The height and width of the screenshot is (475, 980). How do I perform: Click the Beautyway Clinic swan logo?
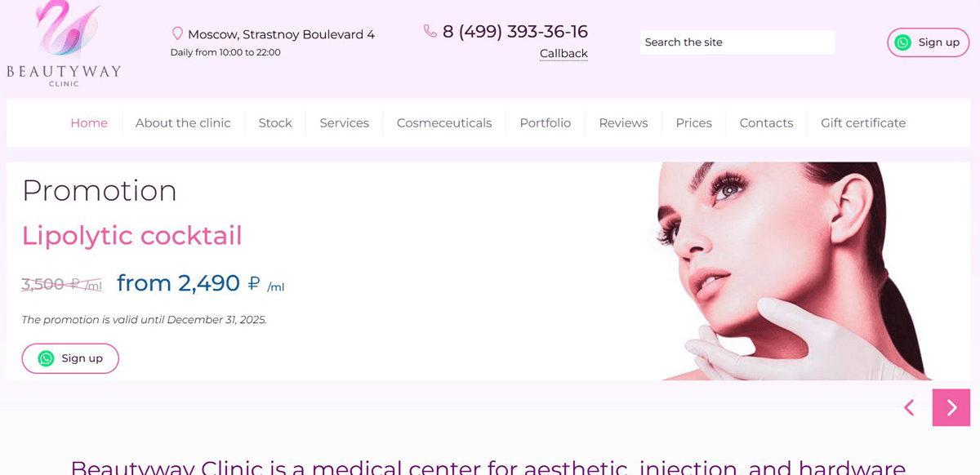[x=64, y=43]
